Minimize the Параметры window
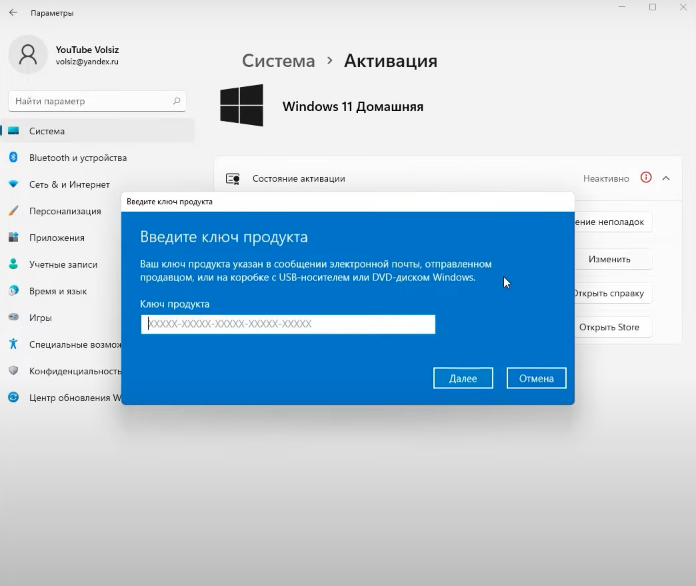Screen dimensions: 696x586 (622, 7)
